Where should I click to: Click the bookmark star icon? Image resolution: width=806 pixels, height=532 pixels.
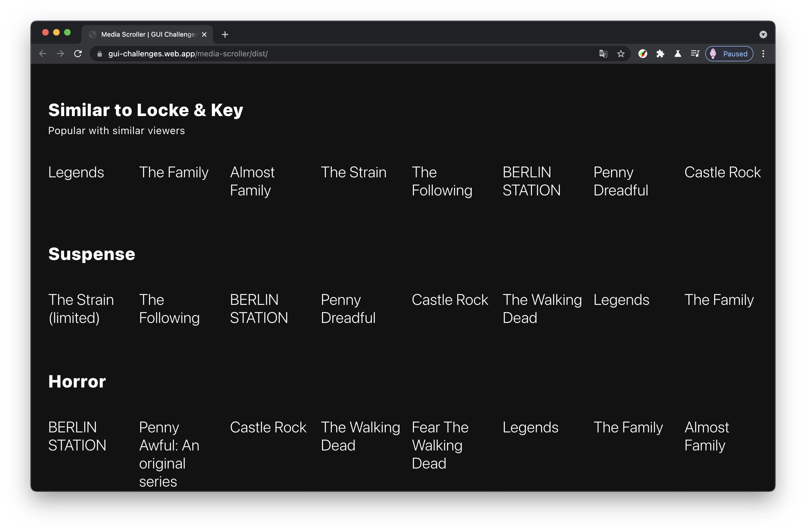(x=621, y=53)
